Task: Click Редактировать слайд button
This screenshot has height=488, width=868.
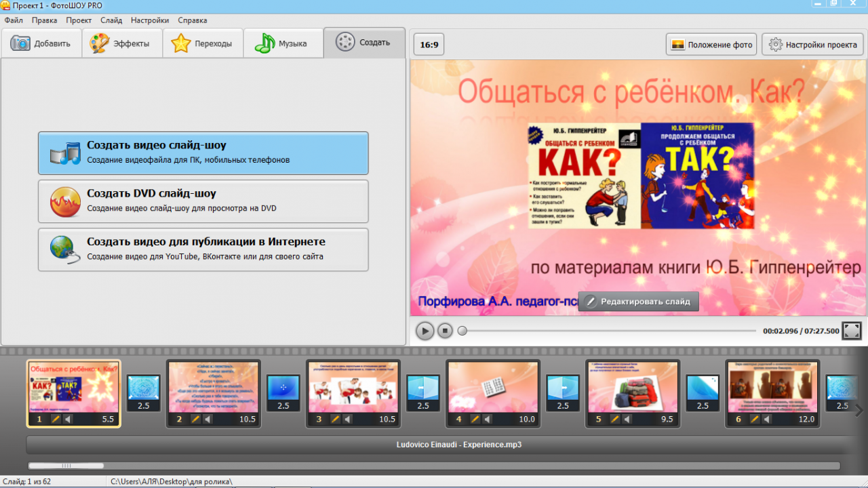Action: coord(638,302)
